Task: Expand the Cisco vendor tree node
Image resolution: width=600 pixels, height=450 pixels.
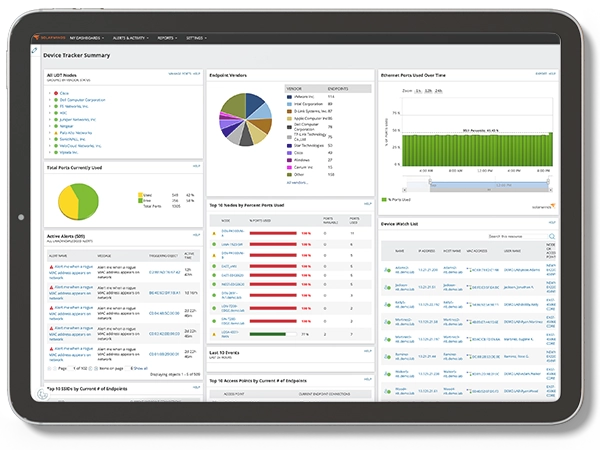Action: click(48, 91)
